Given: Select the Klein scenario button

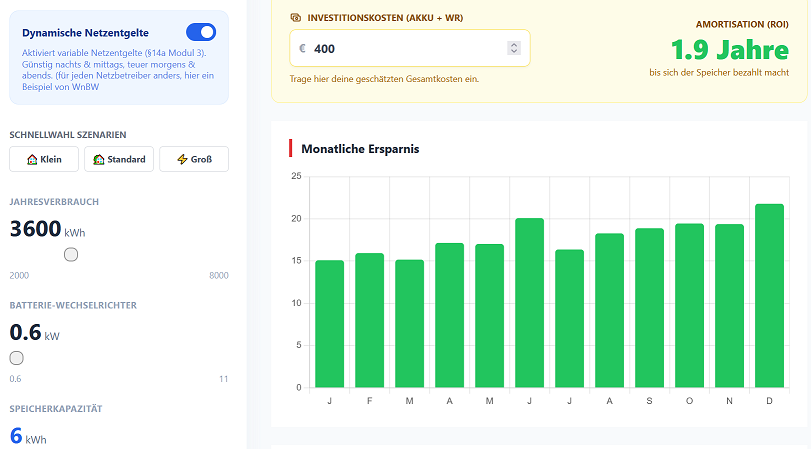Looking at the screenshot, I should [x=43, y=159].
